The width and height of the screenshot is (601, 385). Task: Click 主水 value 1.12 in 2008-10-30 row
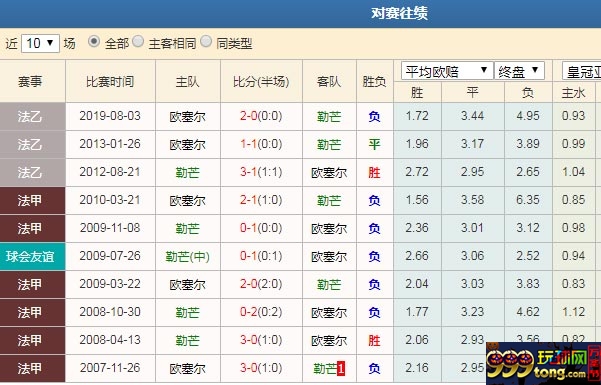[x=573, y=312]
